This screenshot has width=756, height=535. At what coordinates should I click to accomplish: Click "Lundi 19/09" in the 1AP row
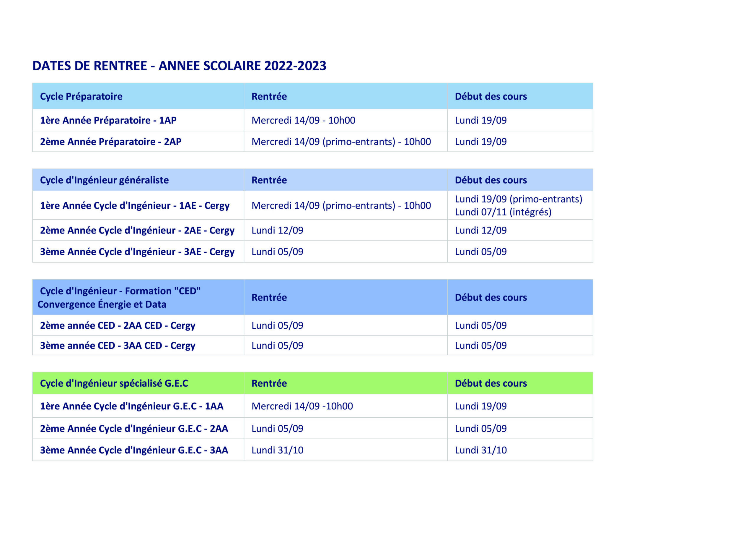[x=481, y=120]
